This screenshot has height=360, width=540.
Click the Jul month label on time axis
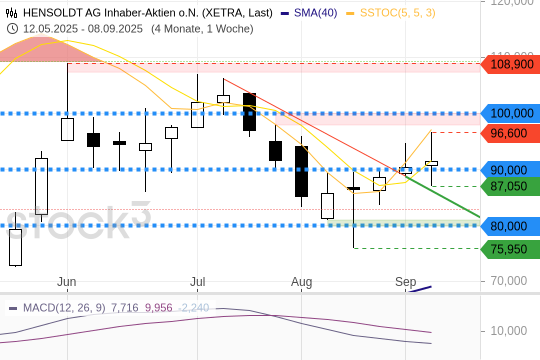pos(198,282)
